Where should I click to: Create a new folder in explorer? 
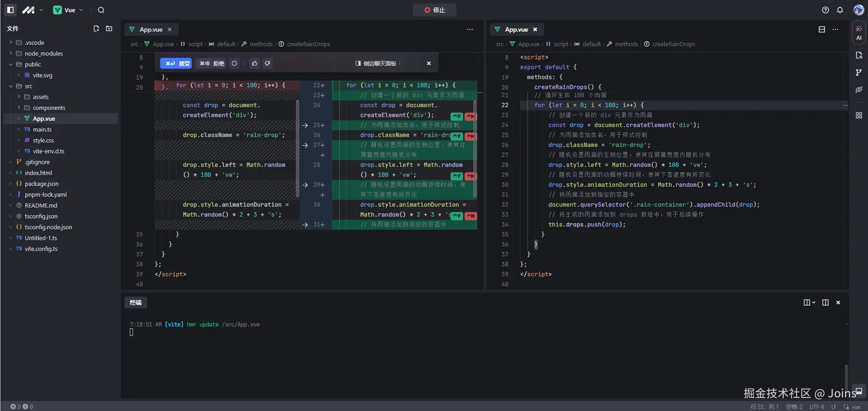[x=109, y=28]
